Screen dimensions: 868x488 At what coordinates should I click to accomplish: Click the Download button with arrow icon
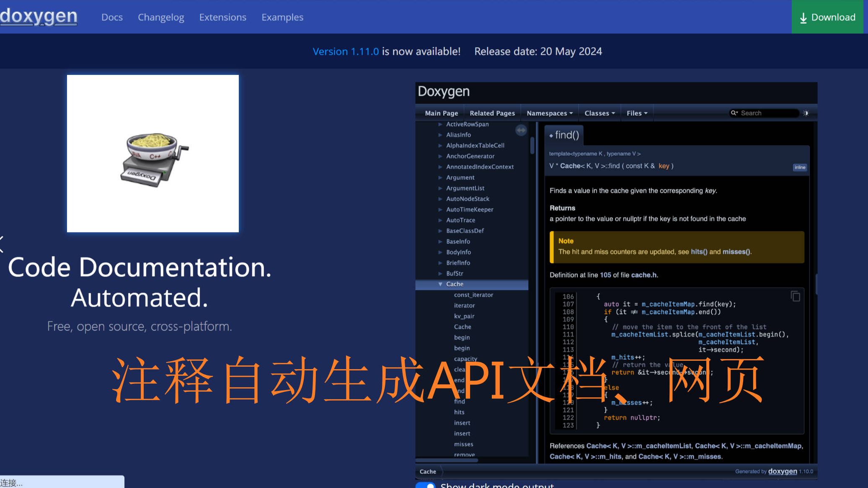827,17
